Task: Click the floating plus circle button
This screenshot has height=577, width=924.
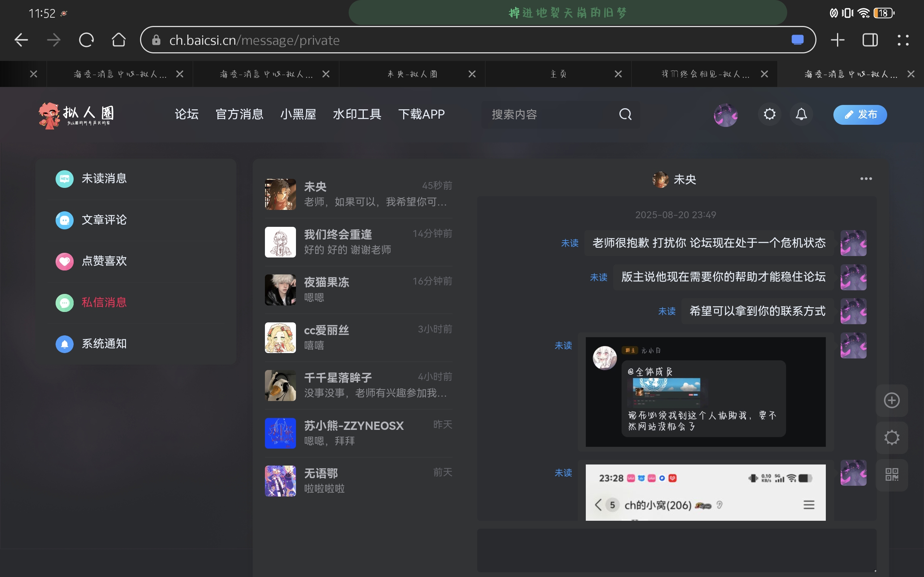Action: tap(891, 400)
